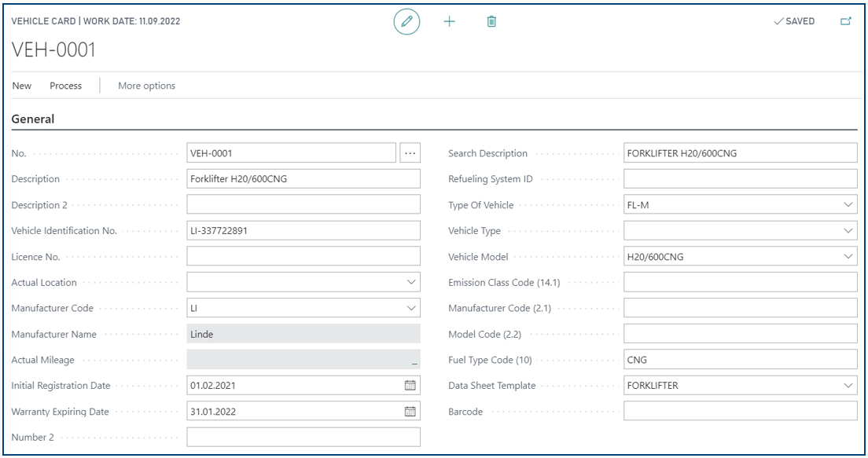Click the pencil edit icon
The height and width of the screenshot is (458, 868).
point(407,21)
